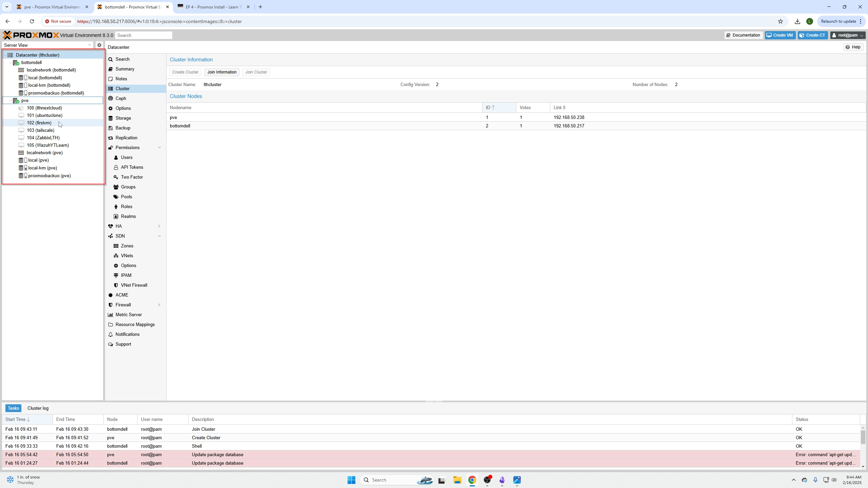Click the Create CT button
Screen dimensions: 868x488
[813, 35]
